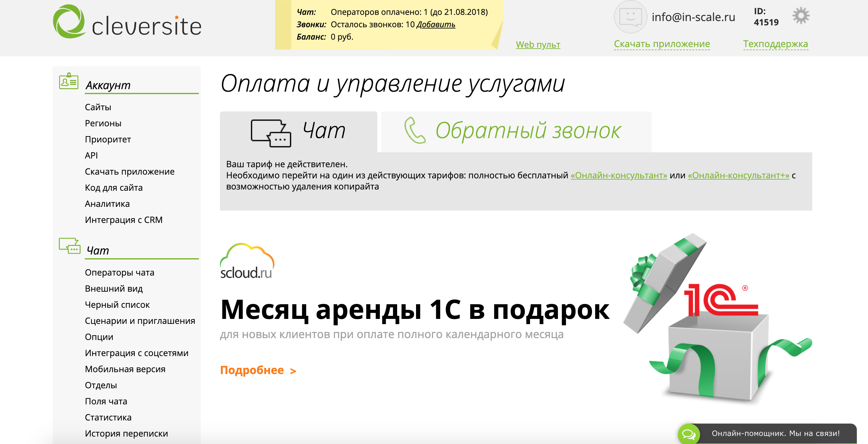Go to Приоритет section
This screenshot has width=868, height=444.
tap(108, 139)
